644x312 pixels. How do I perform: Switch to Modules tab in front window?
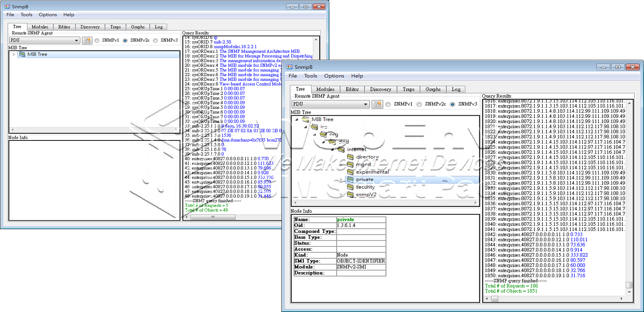coord(326,89)
